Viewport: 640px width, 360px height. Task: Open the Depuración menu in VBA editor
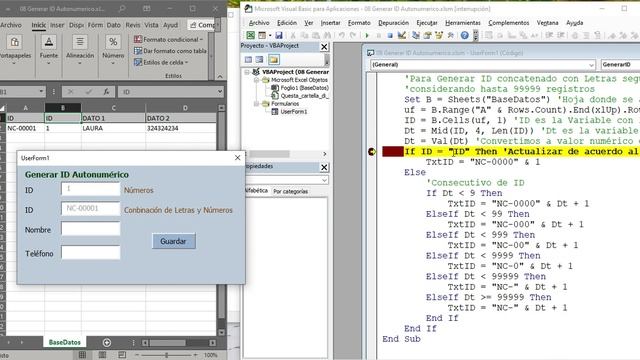coord(393,23)
